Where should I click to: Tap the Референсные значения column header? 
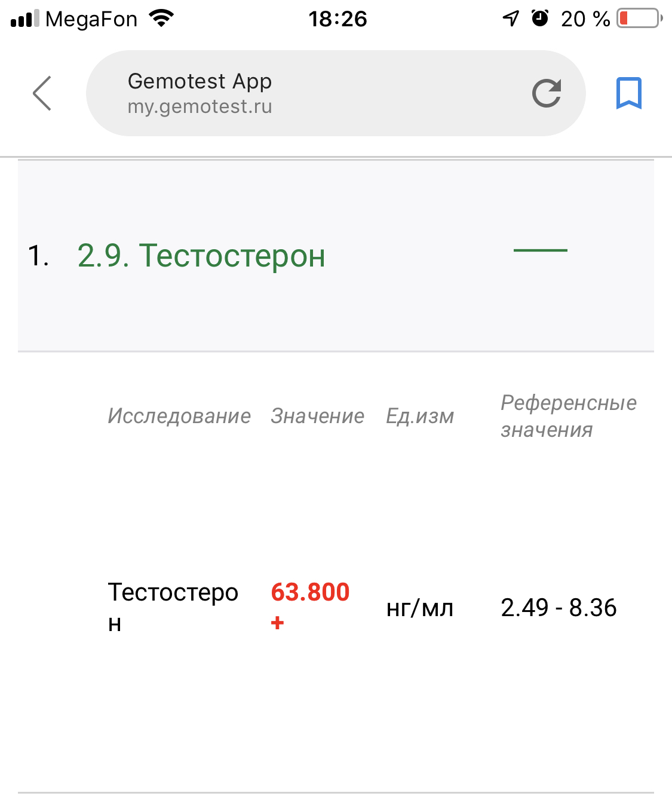point(568,416)
